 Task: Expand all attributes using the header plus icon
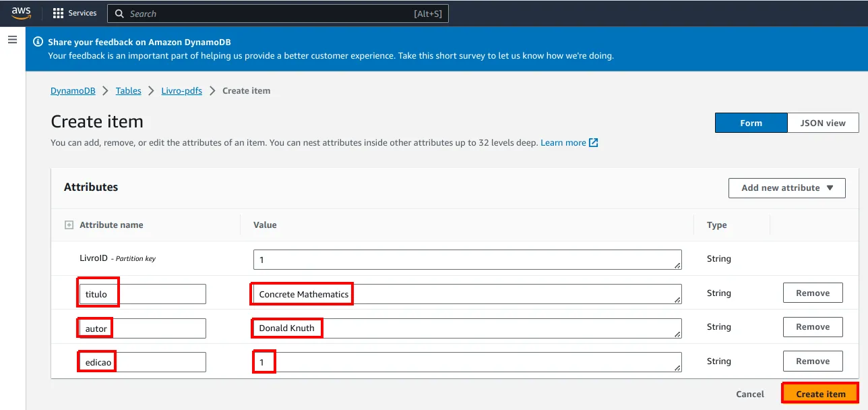pos(69,225)
